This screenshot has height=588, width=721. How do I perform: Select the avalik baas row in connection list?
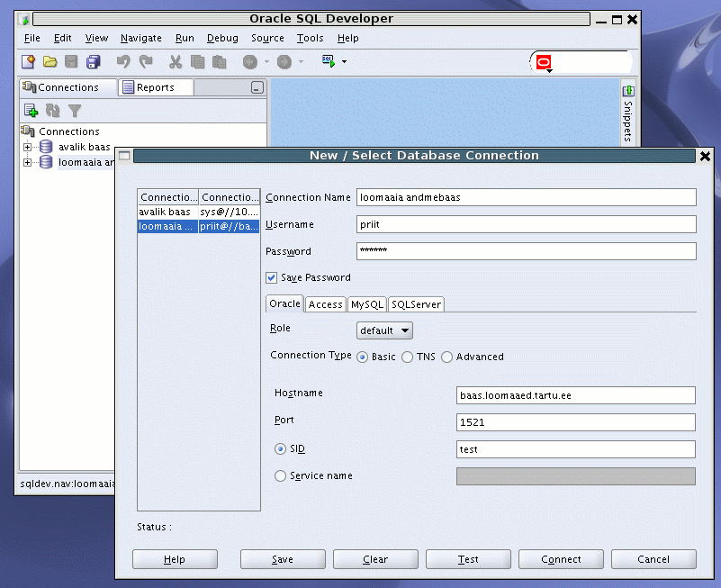click(x=199, y=212)
